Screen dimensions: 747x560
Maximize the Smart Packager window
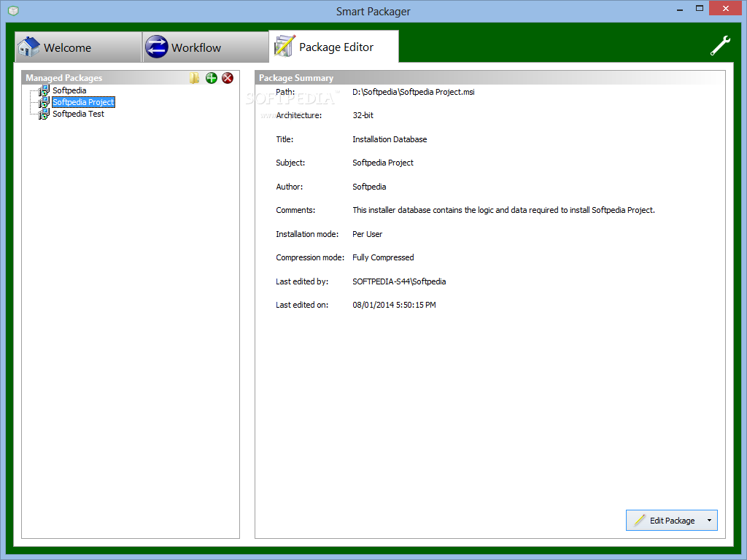700,8
